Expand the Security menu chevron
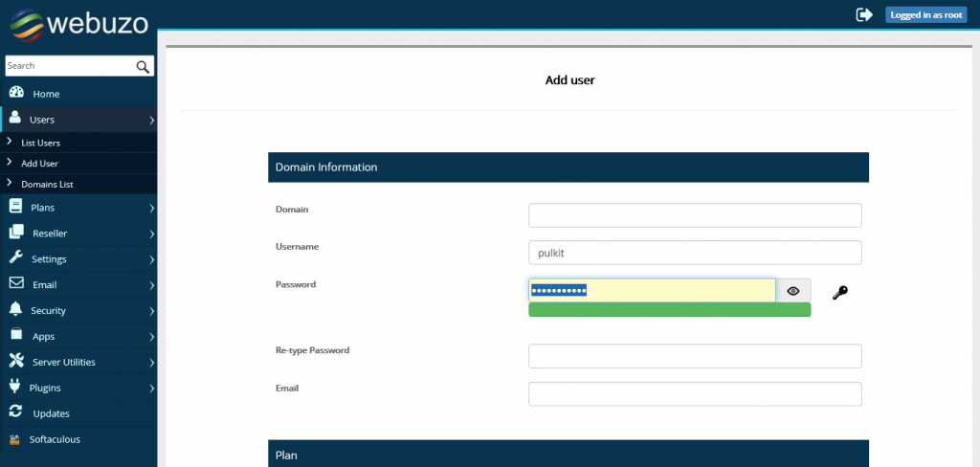The image size is (980, 467). (x=152, y=311)
